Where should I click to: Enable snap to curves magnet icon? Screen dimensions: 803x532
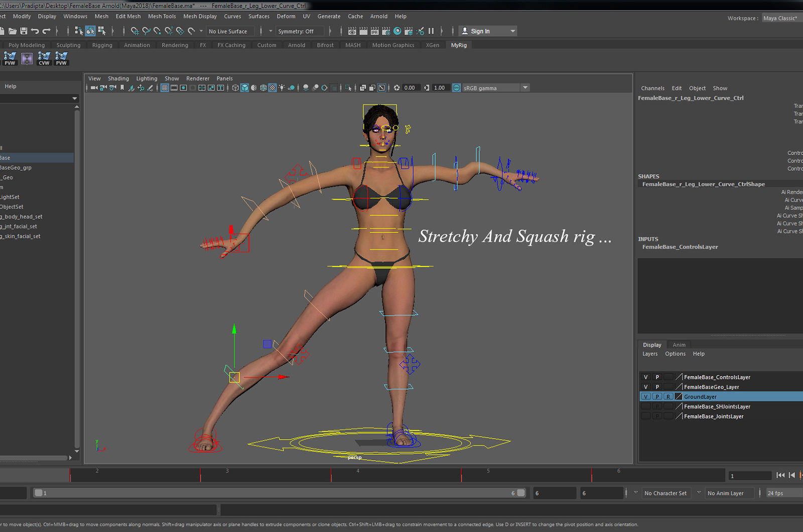tap(146, 31)
